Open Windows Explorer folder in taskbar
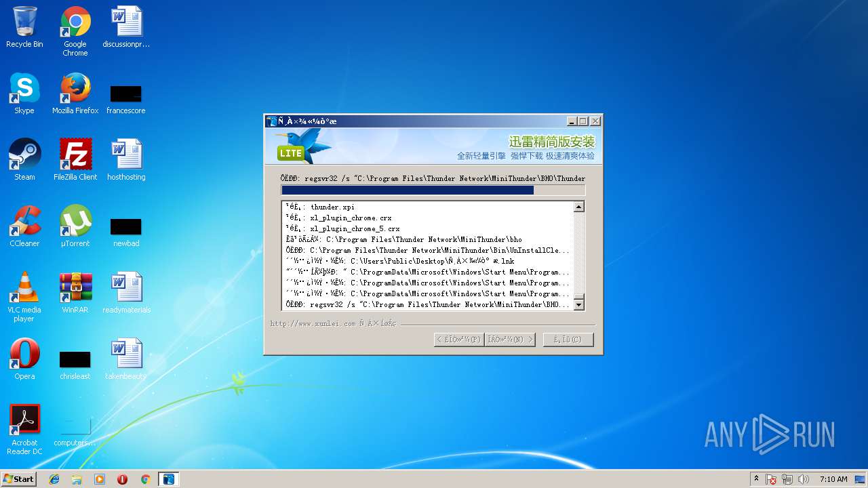 click(77, 479)
